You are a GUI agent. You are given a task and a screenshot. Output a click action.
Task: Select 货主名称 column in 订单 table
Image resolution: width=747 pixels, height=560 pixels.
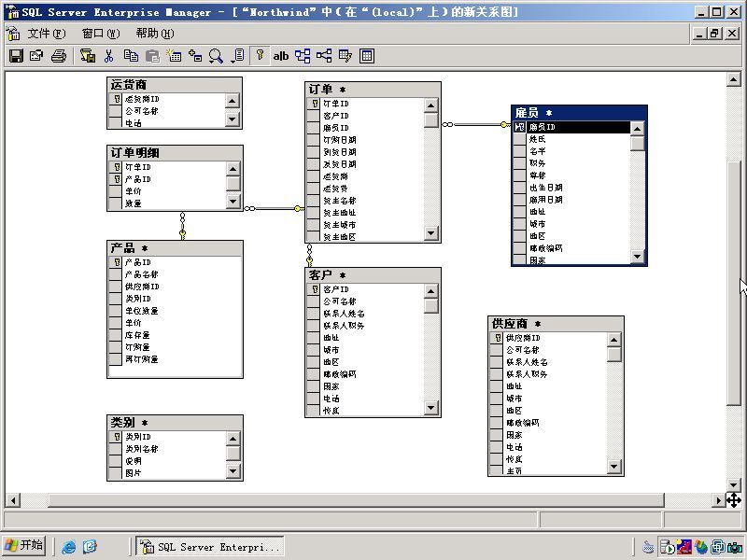[365, 201]
